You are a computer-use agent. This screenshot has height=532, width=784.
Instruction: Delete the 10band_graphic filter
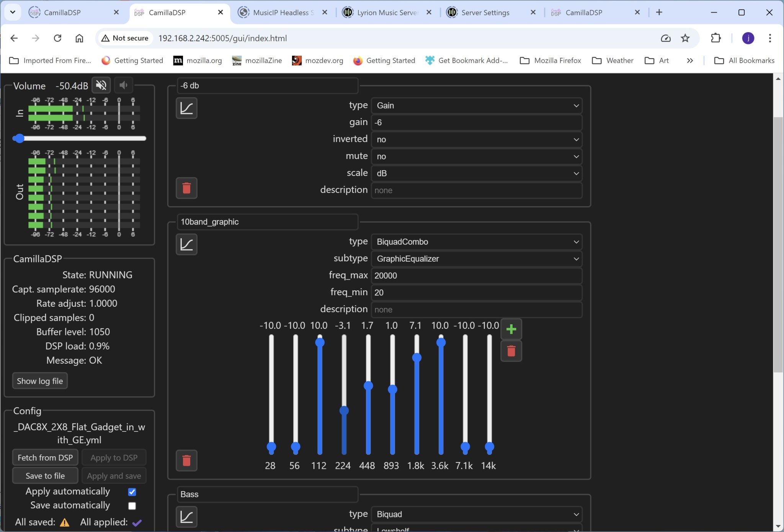[186, 460]
